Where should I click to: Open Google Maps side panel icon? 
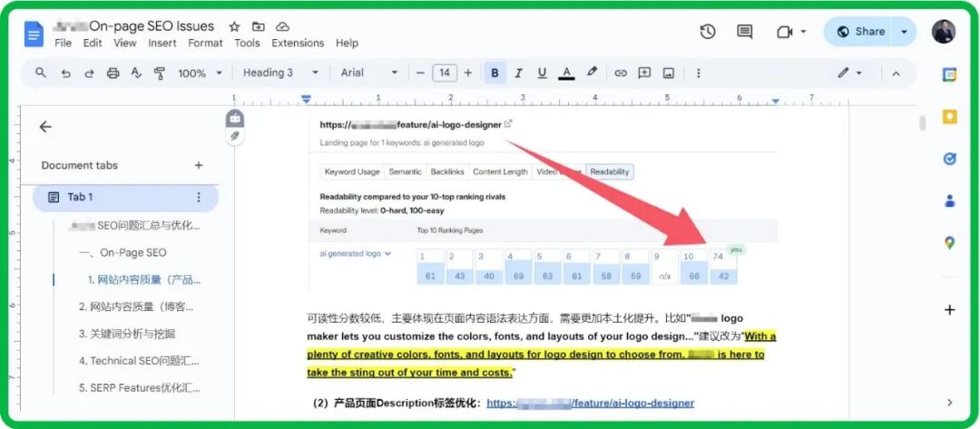tap(949, 242)
